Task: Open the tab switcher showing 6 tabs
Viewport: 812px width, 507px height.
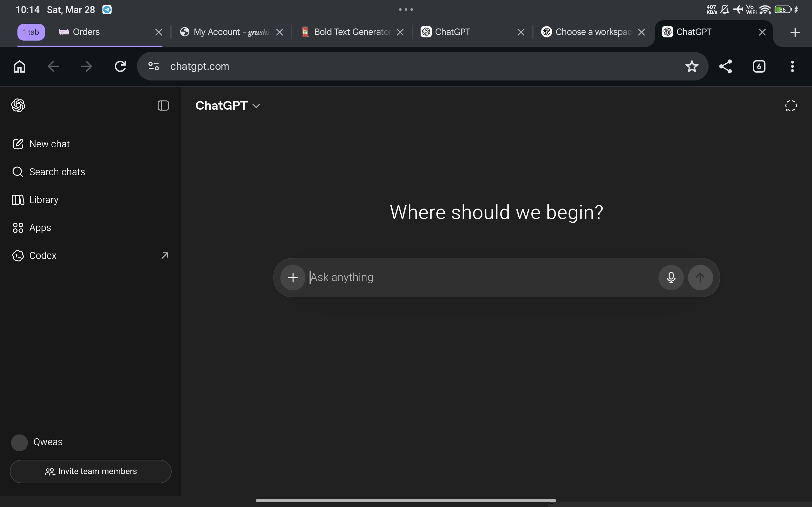Action: [x=759, y=67]
